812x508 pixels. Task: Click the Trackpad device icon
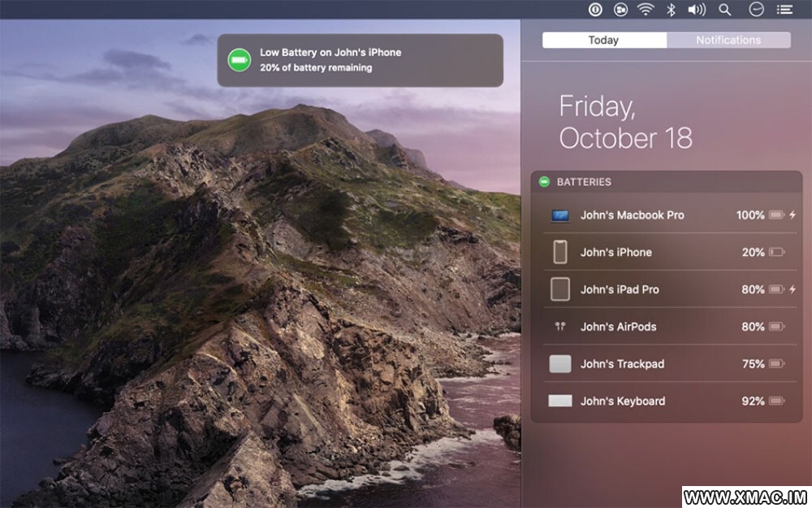pyautogui.click(x=559, y=364)
